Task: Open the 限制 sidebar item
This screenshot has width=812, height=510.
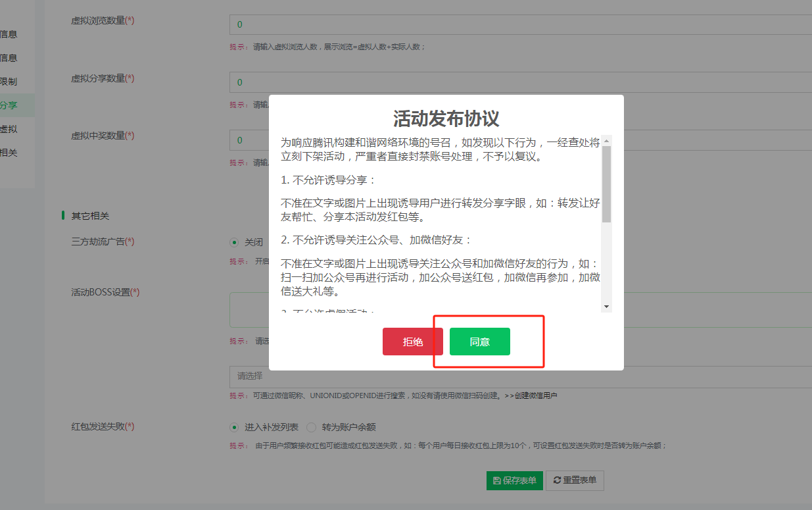Action: tap(18, 82)
